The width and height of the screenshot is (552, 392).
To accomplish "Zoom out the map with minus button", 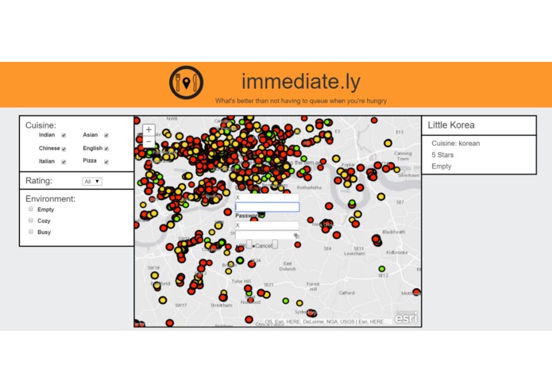I will [149, 142].
